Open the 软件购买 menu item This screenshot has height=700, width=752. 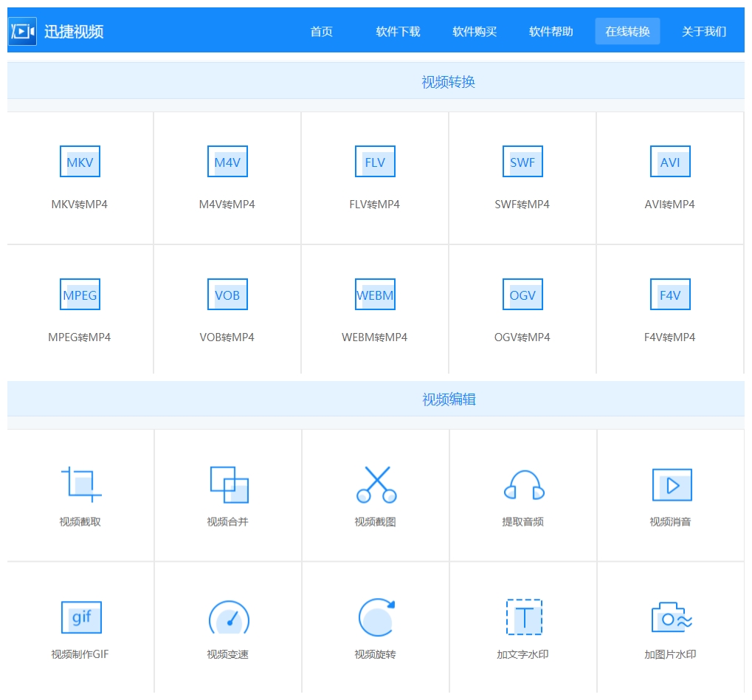coord(475,32)
